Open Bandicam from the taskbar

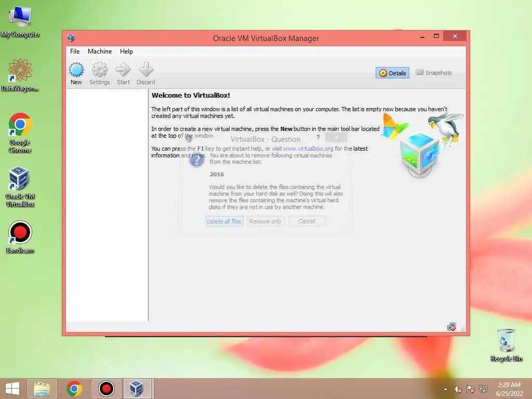coord(107,389)
